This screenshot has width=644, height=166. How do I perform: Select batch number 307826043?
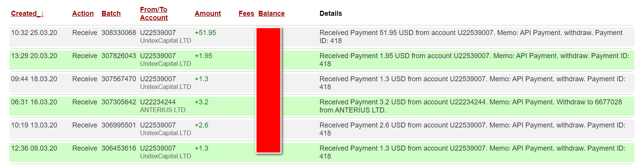(x=119, y=56)
